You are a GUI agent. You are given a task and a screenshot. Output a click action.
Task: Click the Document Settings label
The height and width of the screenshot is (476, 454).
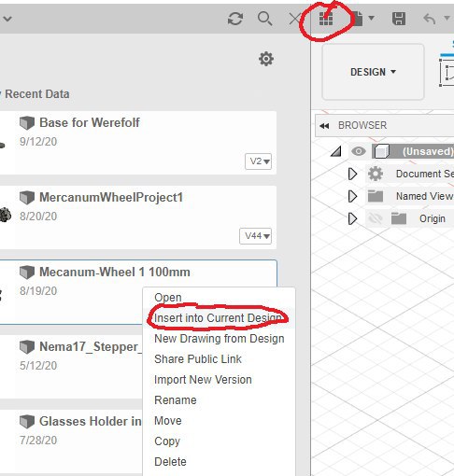pyautogui.click(x=425, y=174)
